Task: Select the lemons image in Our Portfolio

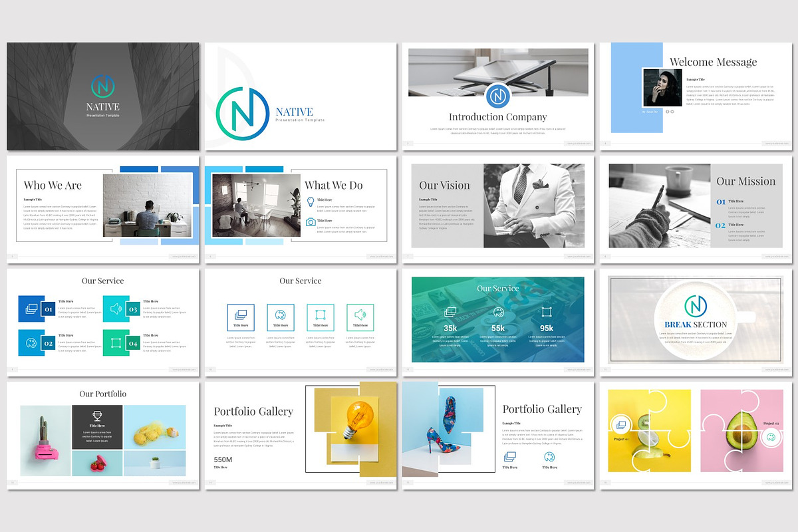Action: [155, 427]
